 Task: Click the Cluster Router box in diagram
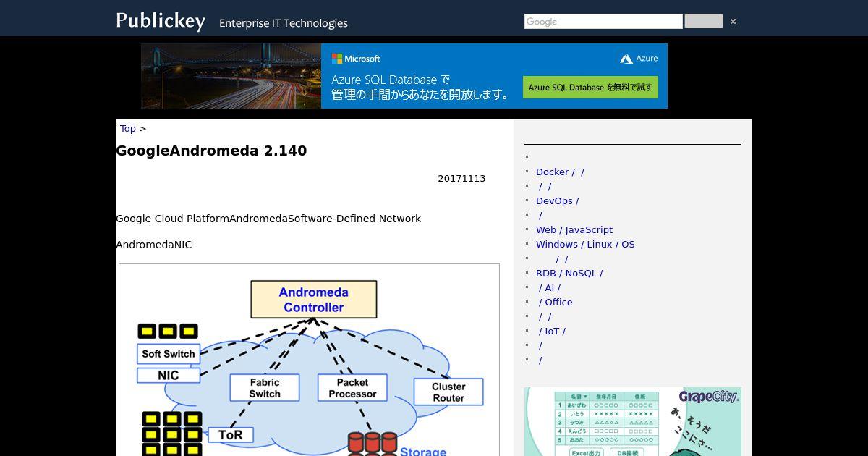tap(448, 392)
